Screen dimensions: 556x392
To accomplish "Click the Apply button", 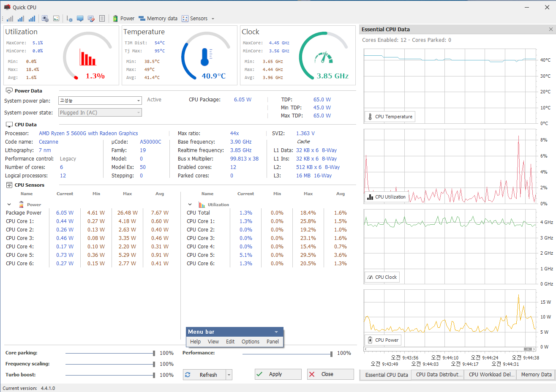I will (x=278, y=374).
